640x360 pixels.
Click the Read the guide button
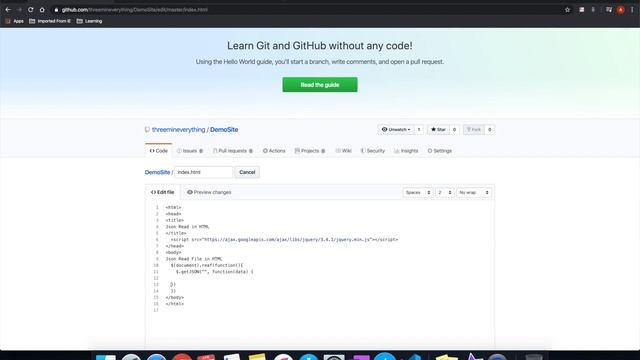[x=320, y=85]
